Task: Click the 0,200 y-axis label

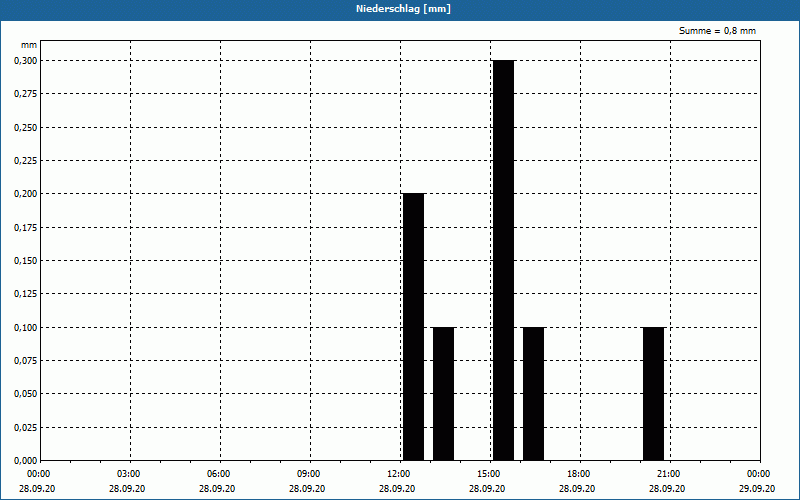Action: (x=26, y=194)
